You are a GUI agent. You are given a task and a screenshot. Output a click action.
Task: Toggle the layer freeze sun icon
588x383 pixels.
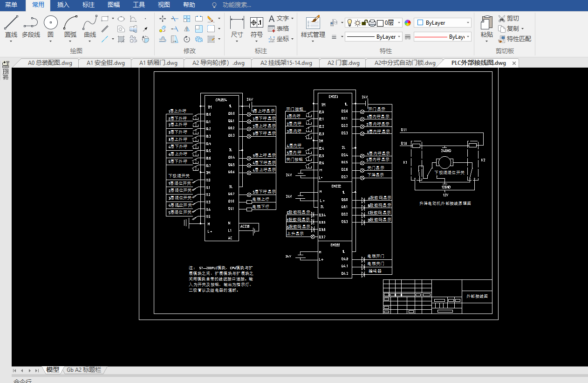[357, 22]
